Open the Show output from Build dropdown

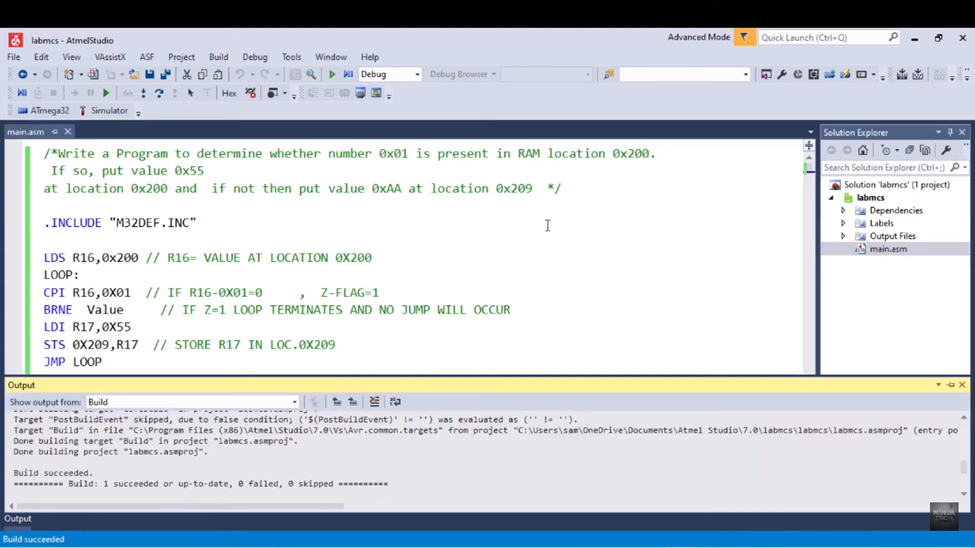(x=193, y=402)
